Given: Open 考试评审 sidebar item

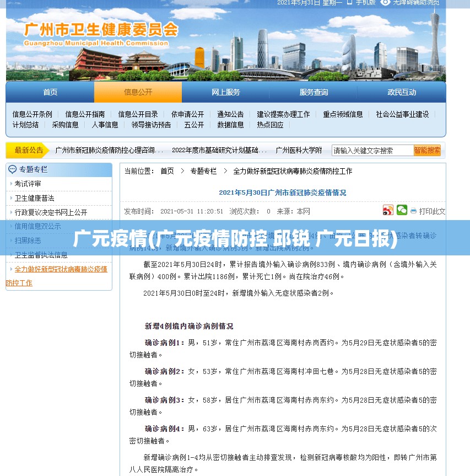Looking at the screenshot, I should [28, 184].
